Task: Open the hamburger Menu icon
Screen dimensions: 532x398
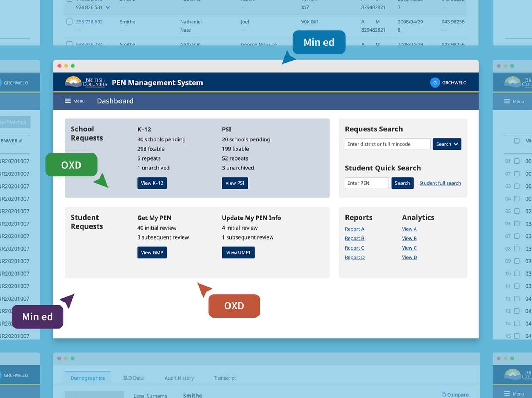Action: pyautogui.click(x=68, y=101)
